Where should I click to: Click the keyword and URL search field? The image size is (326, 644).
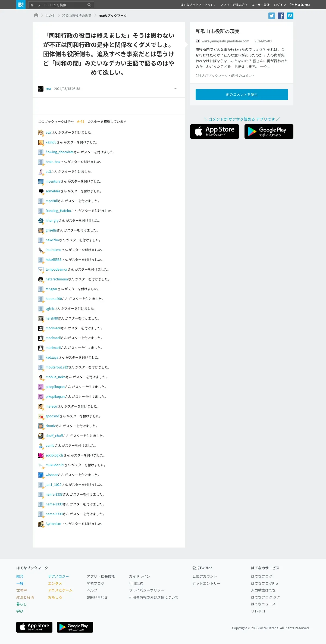coord(58,5)
